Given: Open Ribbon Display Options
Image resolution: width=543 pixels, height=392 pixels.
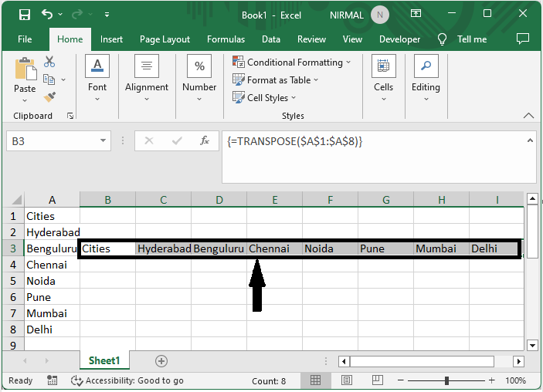Looking at the screenshot, I should click(416, 13).
